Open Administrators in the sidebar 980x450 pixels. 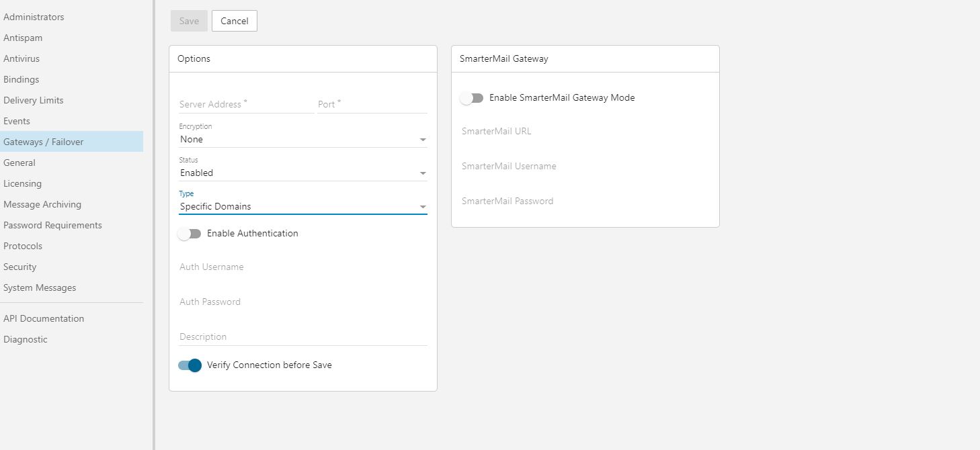point(34,17)
